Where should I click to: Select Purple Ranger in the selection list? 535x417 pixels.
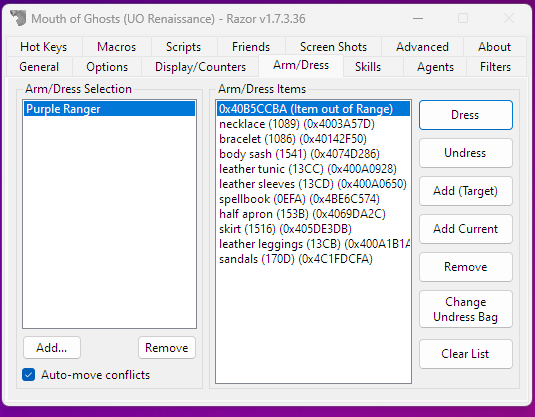pyautogui.click(x=110, y=109)
